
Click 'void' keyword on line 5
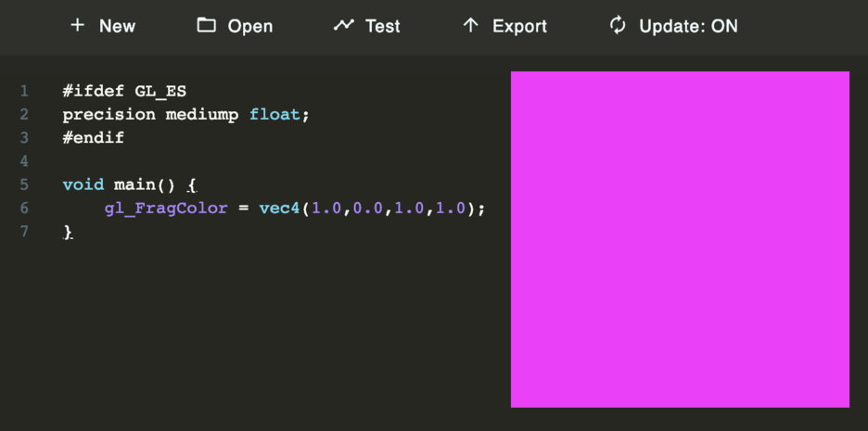[83, 184]
